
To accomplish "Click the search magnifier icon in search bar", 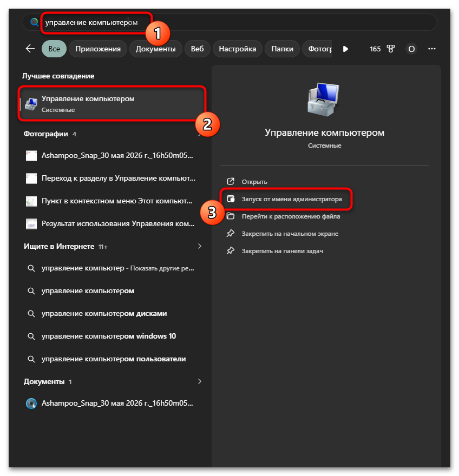I will (34, 22).
